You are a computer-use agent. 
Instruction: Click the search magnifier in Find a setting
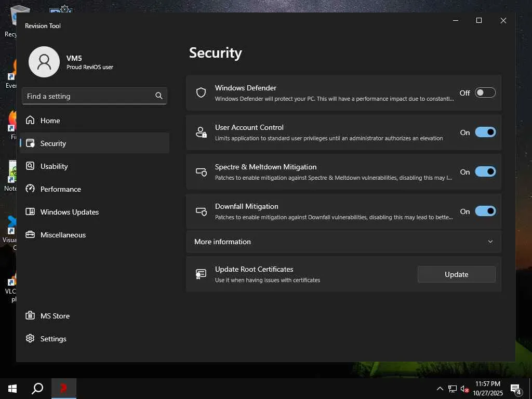[x=159, y=96]
